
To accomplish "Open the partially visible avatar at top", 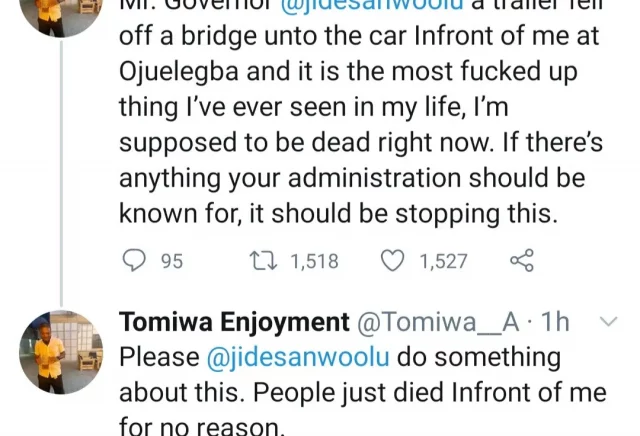I will click(x=57, y=12).
